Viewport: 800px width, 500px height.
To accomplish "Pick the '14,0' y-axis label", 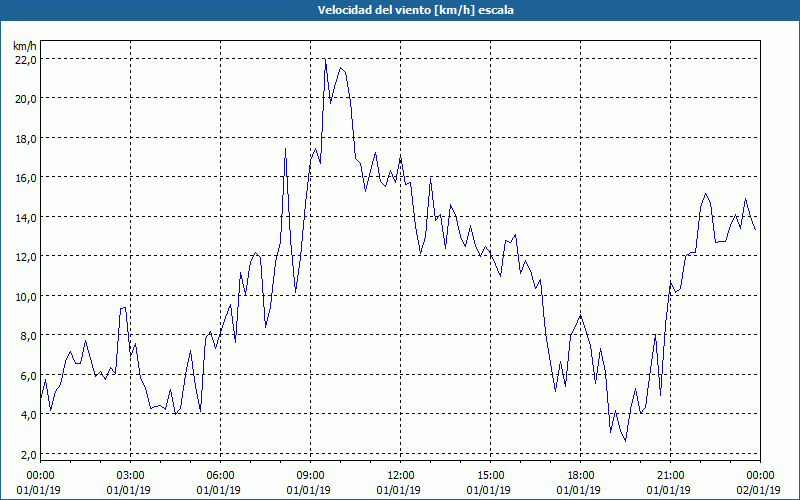I will click(x=26, y=217).
